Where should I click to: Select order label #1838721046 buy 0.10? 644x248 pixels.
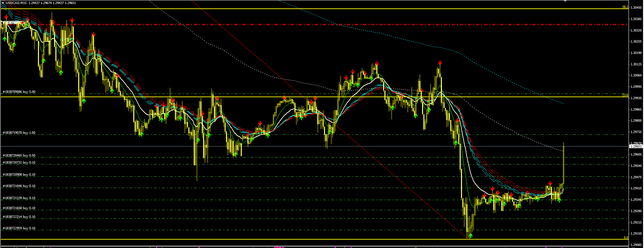19,186
